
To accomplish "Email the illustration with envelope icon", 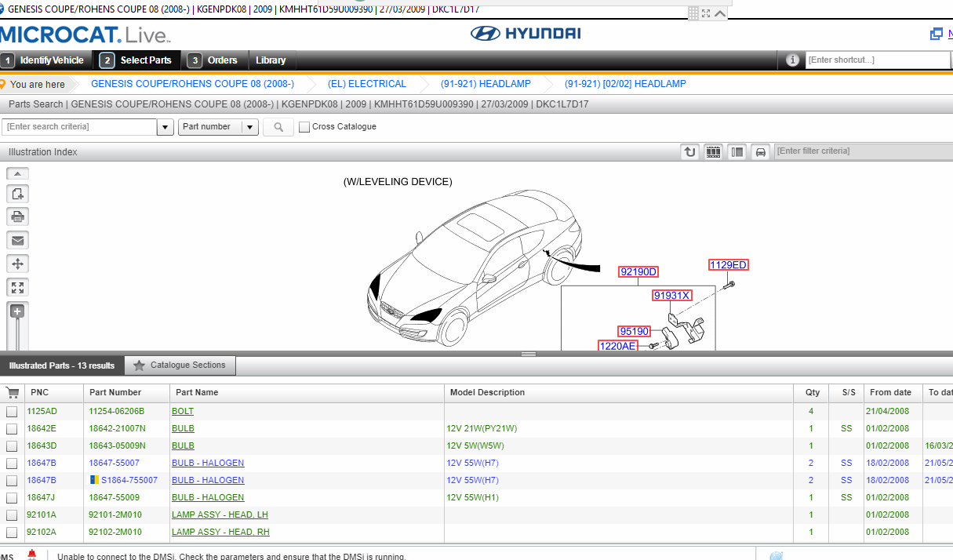I will coord(17,240).
